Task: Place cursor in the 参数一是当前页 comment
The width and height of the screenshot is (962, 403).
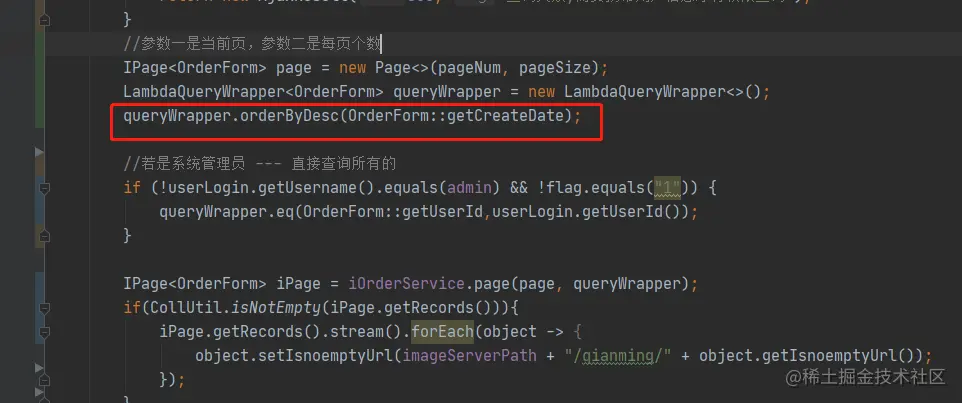Action: click(x=252, y=44)
